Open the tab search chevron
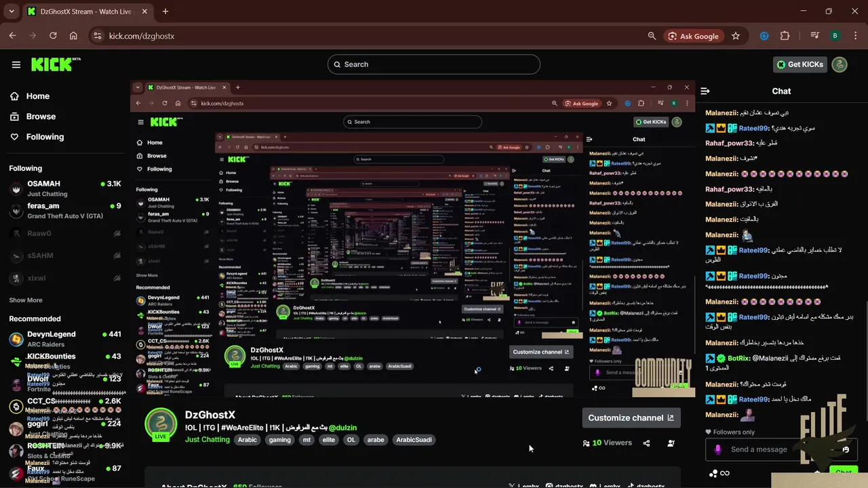868x488 pixels. [x=11, y=12]
